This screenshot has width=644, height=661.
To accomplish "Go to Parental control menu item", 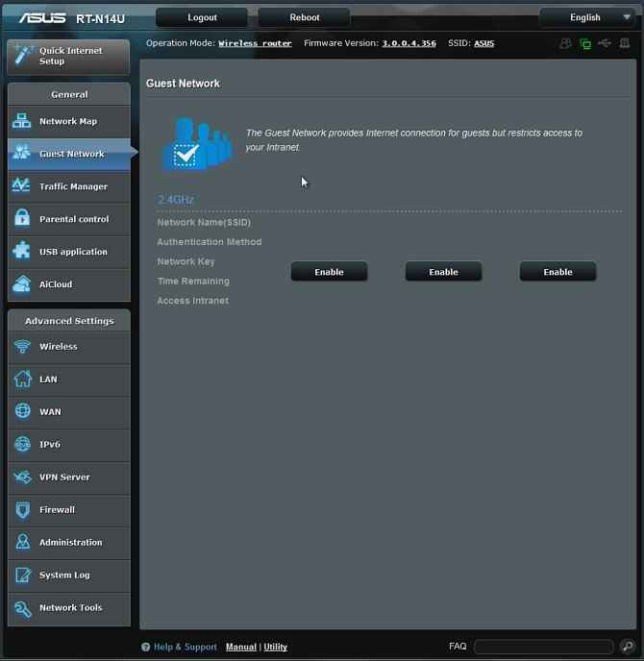I will point(69,219).
